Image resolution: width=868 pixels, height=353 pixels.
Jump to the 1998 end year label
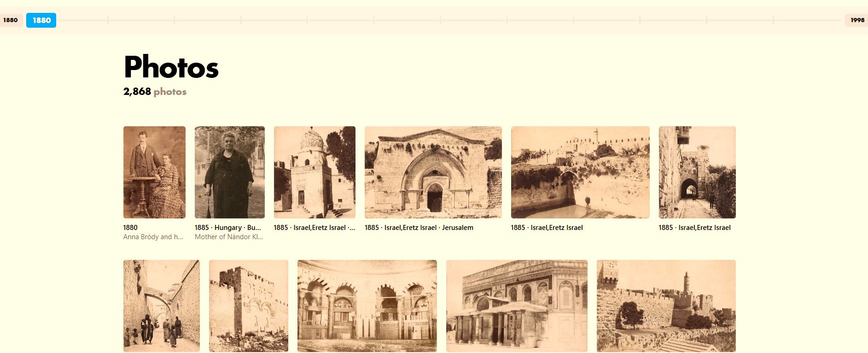pos(857,20)
